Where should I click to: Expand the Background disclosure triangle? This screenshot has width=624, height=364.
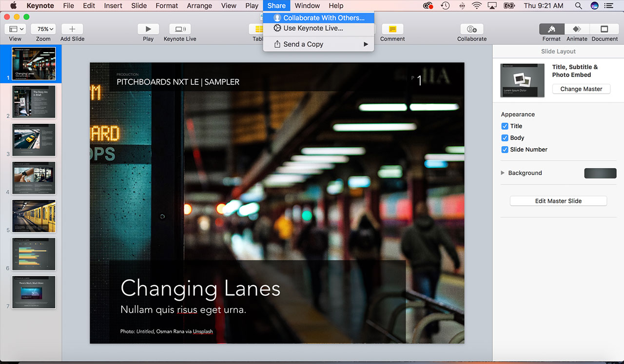(x=503, y=173)
